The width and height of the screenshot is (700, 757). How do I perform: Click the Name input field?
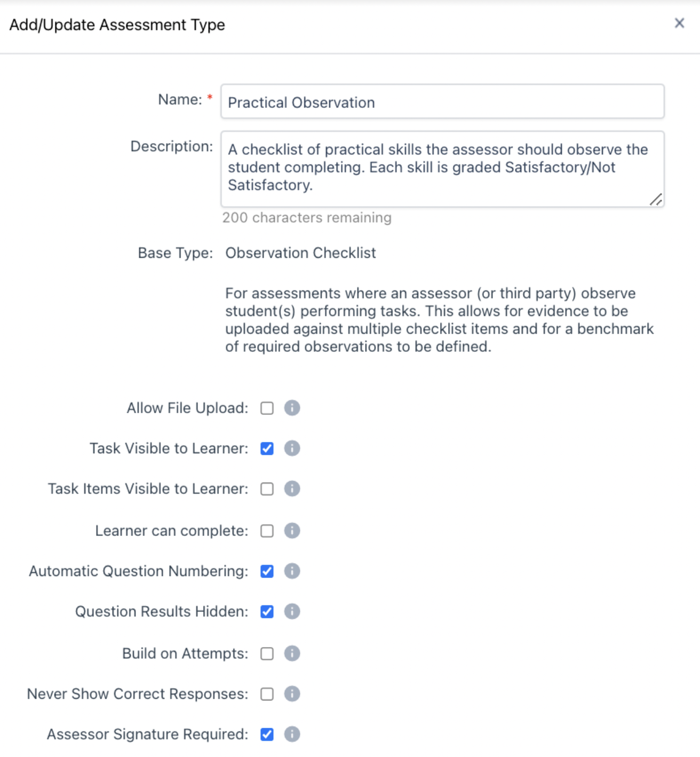[442, 102]
